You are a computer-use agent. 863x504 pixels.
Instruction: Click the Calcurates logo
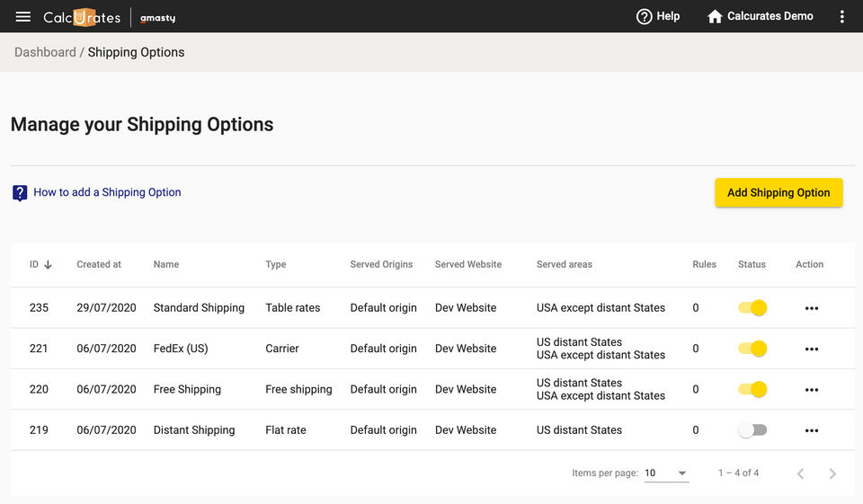(x=82, y=17)
